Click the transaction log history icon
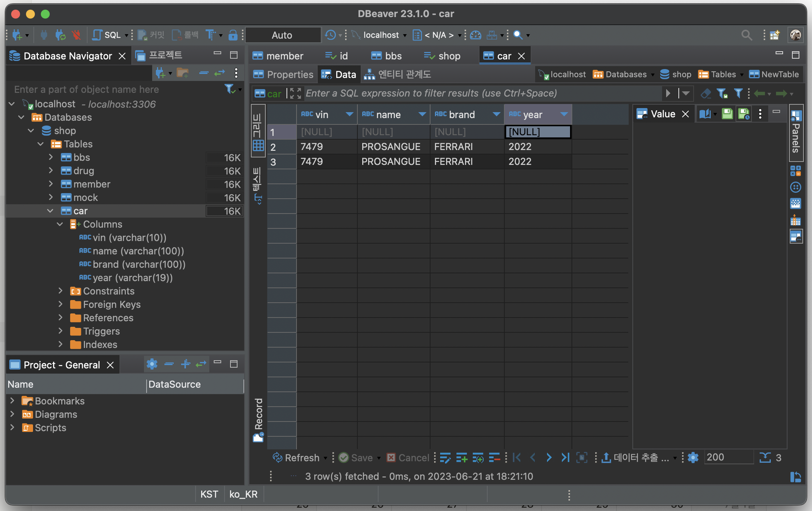This screenshot has width=812, height=511. [x=330, y=35]
